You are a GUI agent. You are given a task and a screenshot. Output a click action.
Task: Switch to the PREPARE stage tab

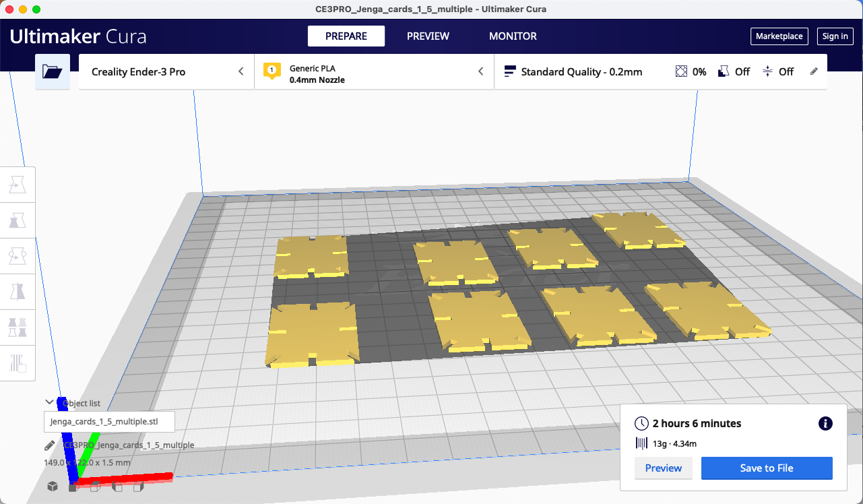click(x=346, y=36)
